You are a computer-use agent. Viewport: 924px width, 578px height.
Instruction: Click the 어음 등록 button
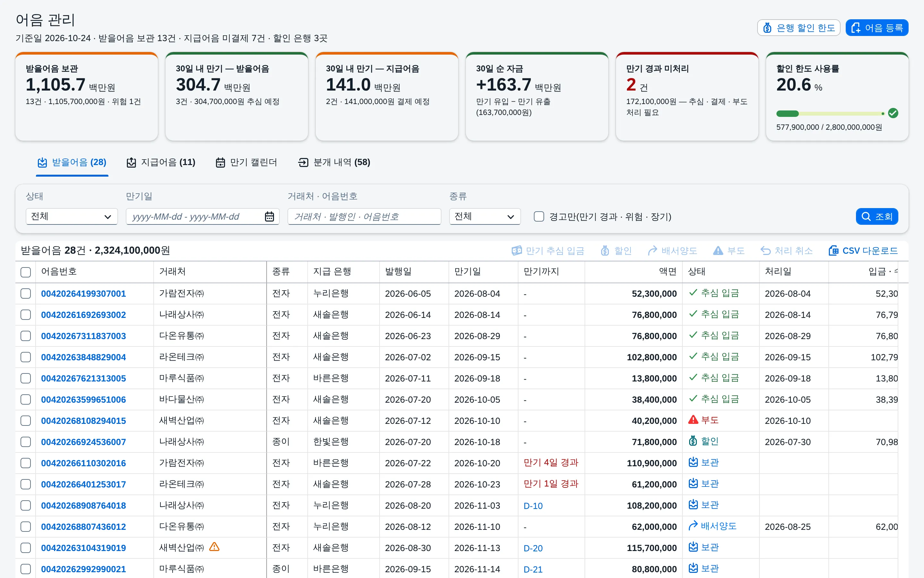pos(877,28)
